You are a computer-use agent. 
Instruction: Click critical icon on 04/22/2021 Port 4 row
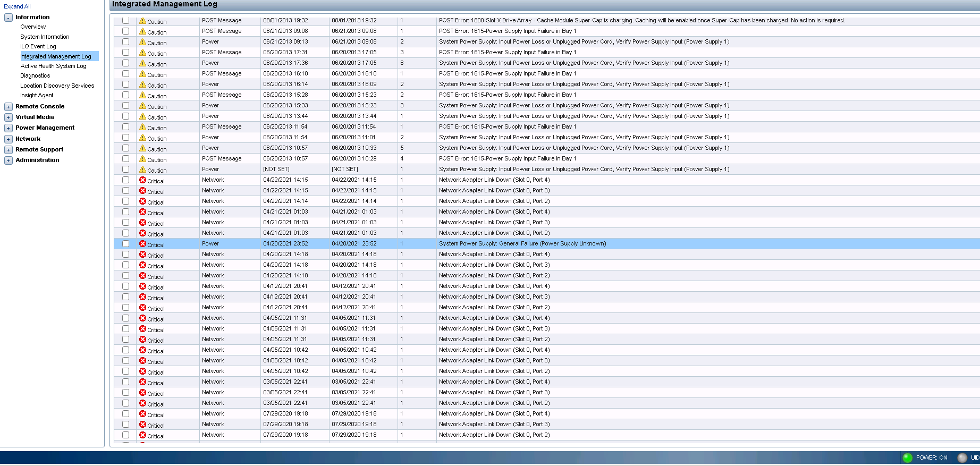142,180
